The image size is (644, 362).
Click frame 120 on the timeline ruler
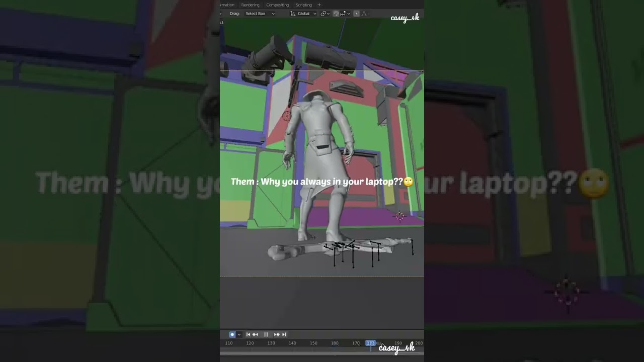click(250, 343)
